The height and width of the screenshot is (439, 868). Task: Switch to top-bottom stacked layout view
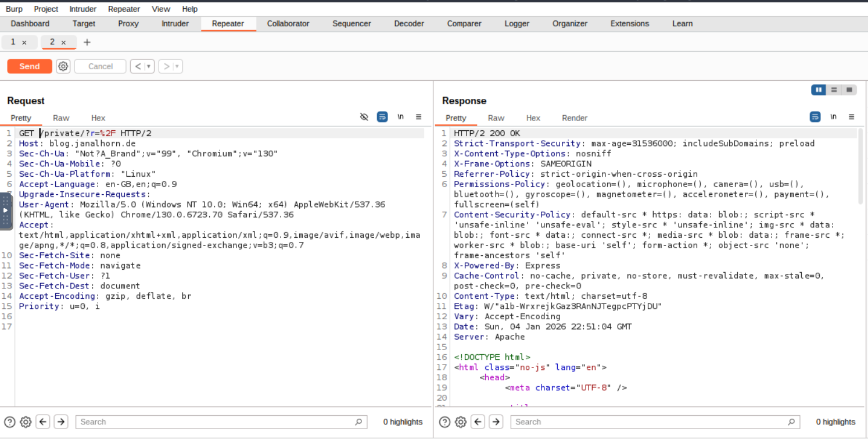click(834, 90)
